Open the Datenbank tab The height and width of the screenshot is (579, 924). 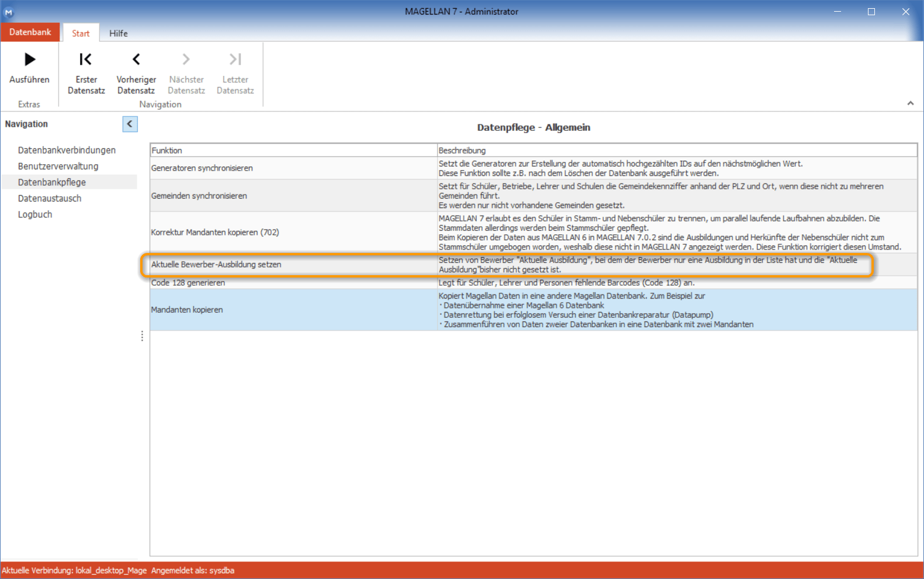tap(30, 32)
